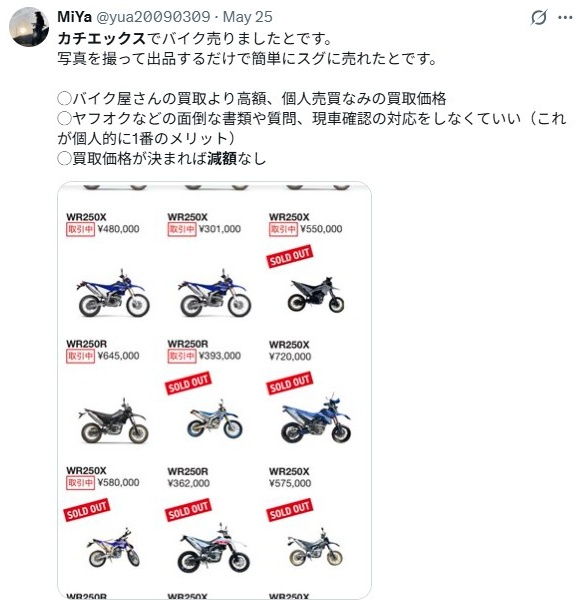
Task: Open MiYa's profile avatar
Action: [x=29, y=26]
